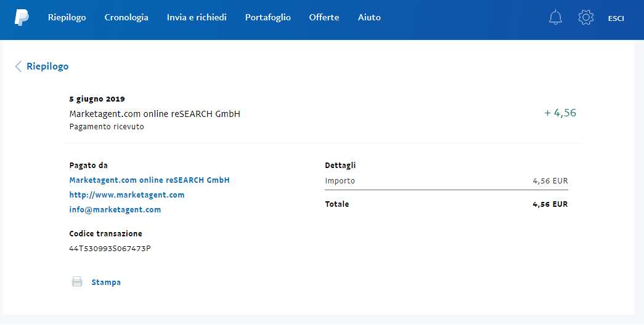Select the Offerte menu item

[324, 17]
